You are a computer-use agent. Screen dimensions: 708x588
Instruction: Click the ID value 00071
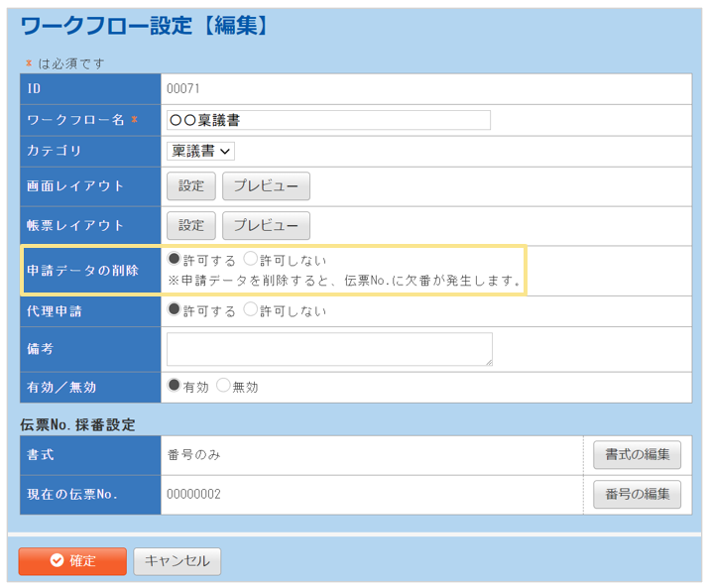(x=183, y=88)
